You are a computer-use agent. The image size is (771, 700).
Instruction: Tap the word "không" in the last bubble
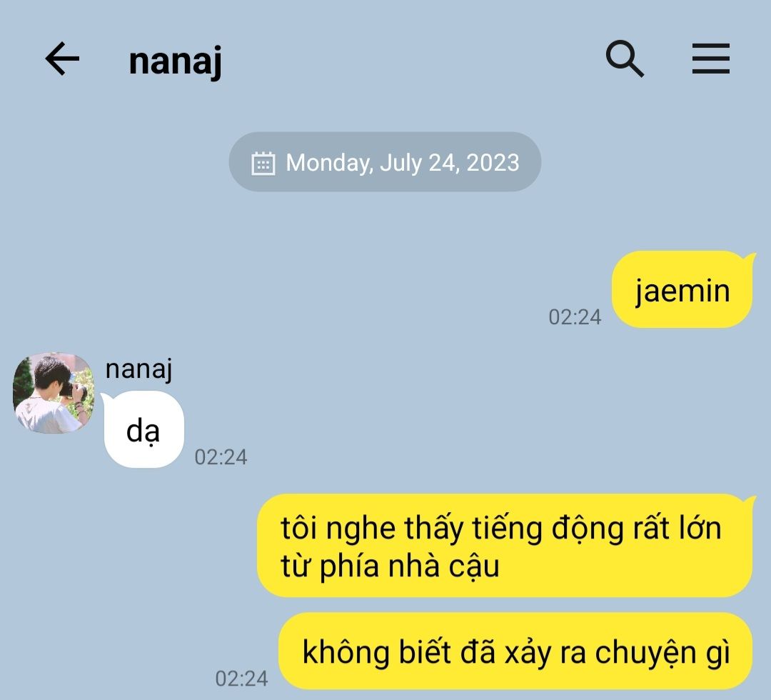[346, 651]
